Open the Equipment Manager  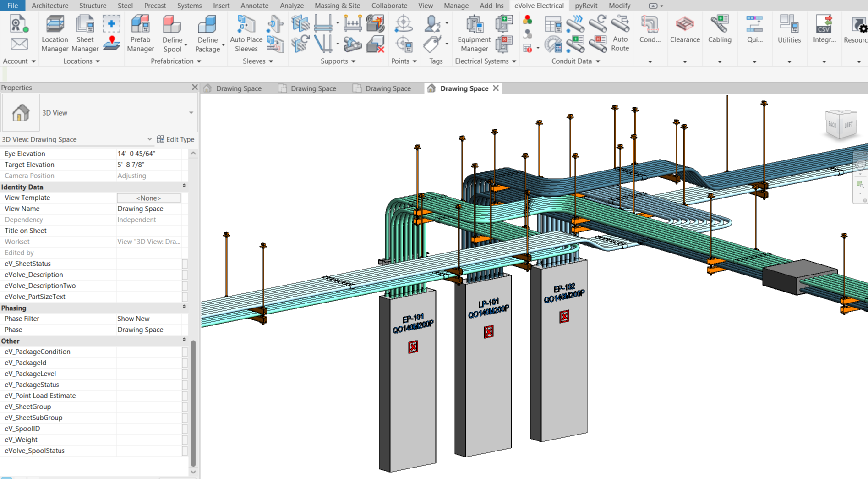(474, 33)
